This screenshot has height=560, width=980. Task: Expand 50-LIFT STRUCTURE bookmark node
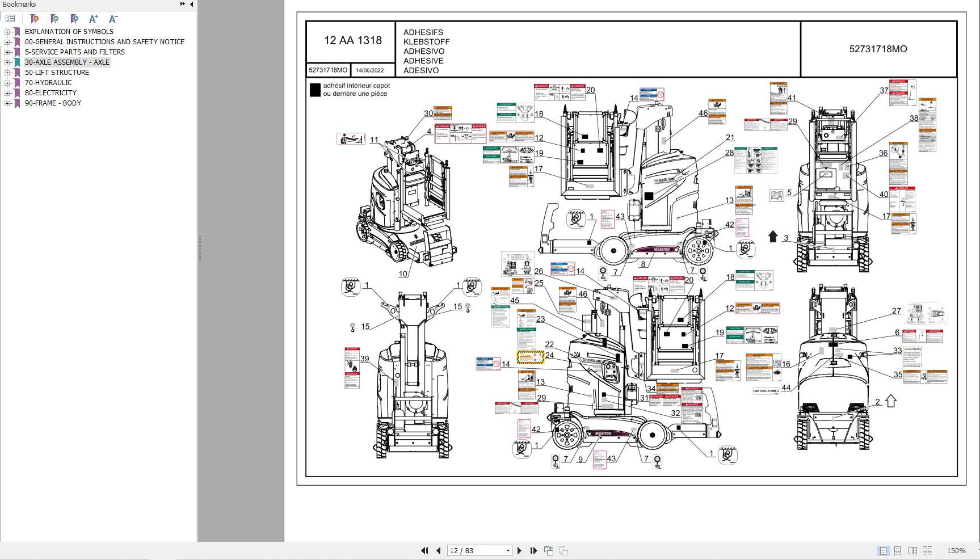7,73
